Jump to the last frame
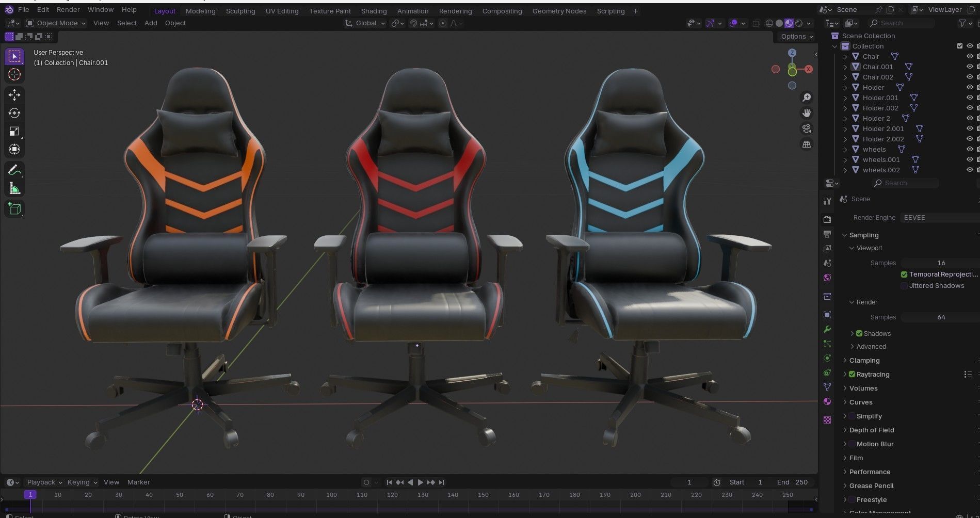Image resolution: width=980 pixels, height=518 pixels. (x=441, y=482)
